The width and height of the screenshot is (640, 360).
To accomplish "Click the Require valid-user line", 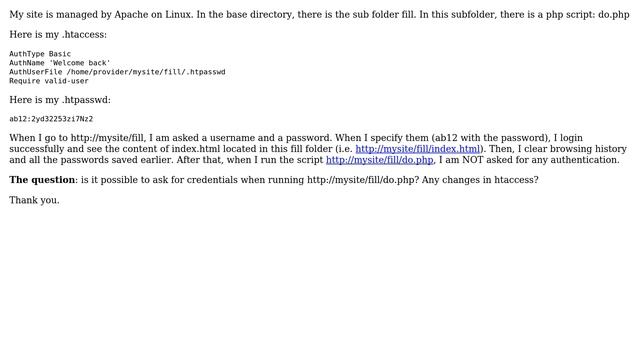I will [49, 81].
